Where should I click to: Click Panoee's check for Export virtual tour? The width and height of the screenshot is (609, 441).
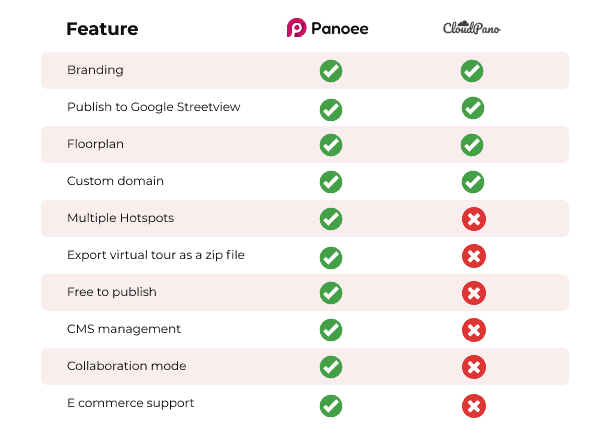(x=330, y=257)
